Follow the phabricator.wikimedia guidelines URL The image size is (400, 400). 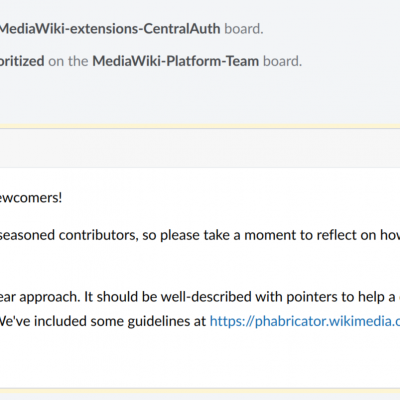(305, 321)
